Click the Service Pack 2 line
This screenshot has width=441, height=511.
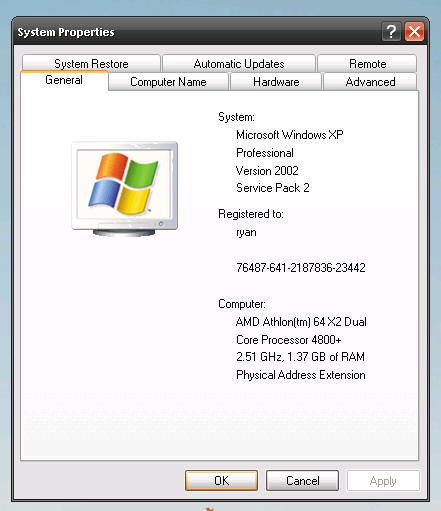273,188
